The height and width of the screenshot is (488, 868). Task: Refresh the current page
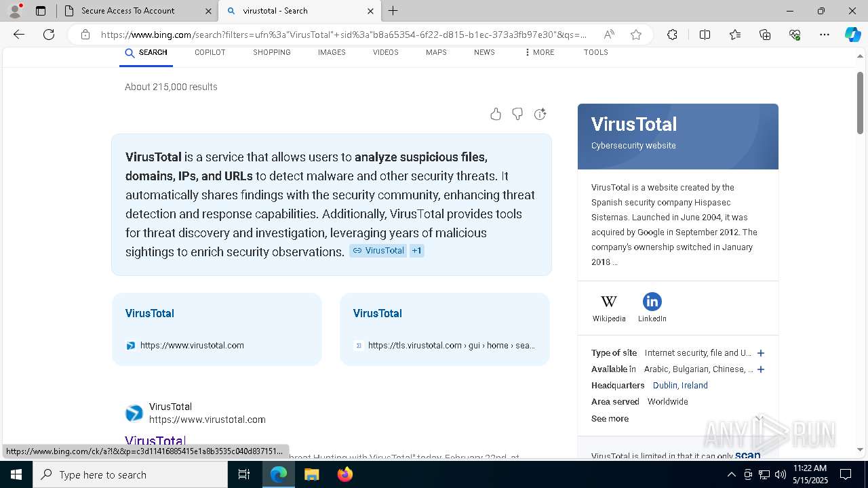(x=49, y=35)
